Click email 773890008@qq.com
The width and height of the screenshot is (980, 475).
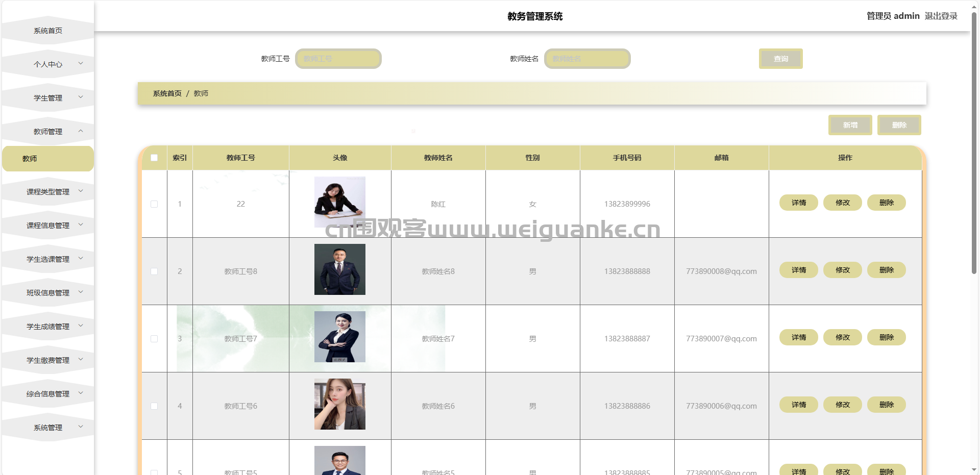[722, 271]
